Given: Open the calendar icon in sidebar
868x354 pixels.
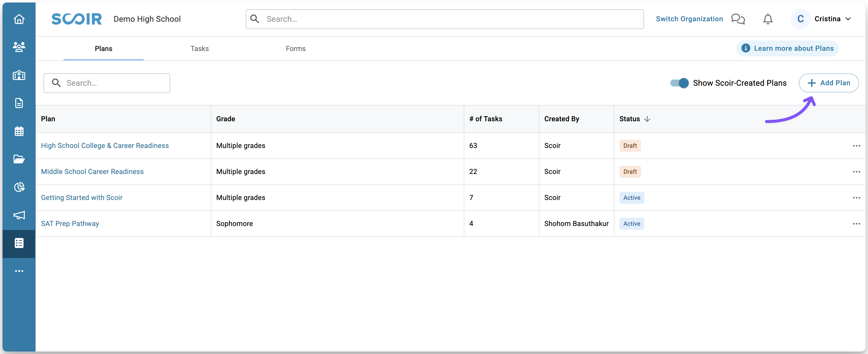Looking at the screenshot, I should click(19, 131).
